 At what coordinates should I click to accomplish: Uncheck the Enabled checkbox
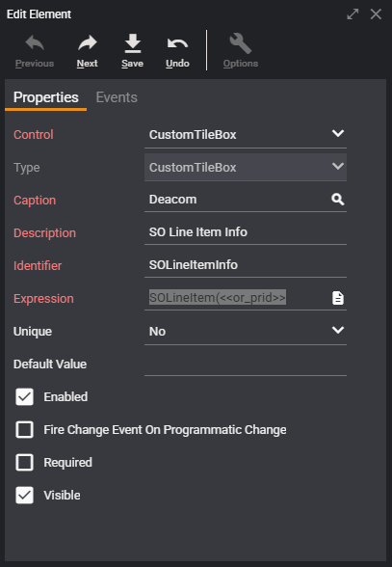coord(25,396)
